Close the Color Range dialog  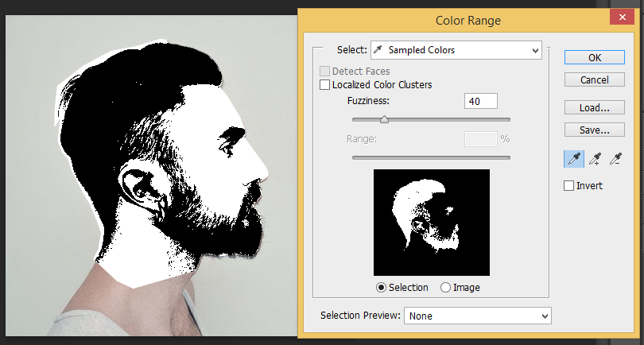tap(623, 17)
